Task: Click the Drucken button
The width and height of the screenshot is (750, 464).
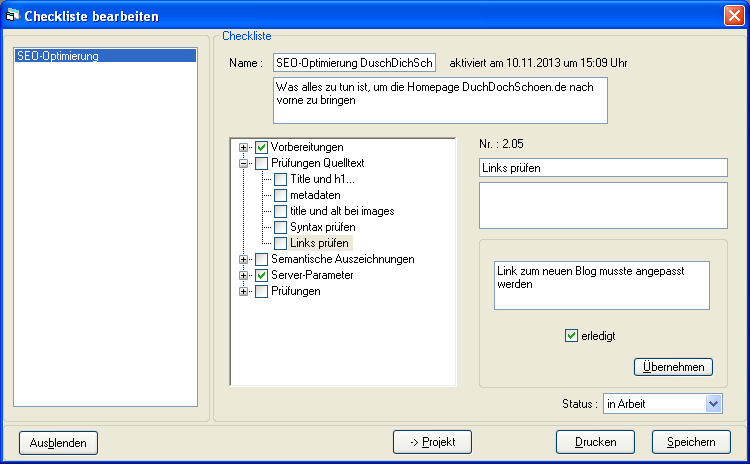Action: [x=595, y=442]
